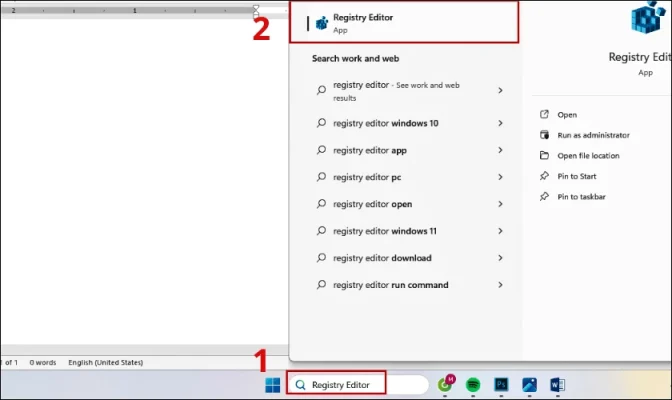Click Open file location
This screenshot has width=672, height=400.
click(588, 155)
